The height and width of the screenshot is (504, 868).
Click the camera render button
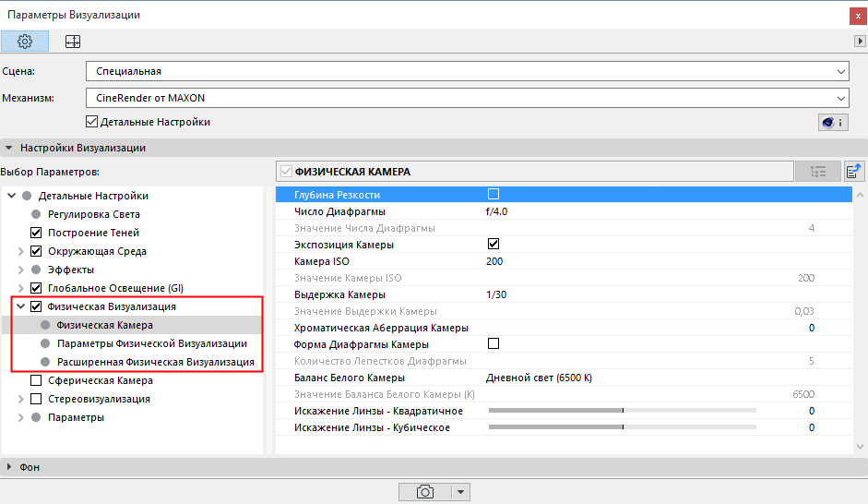425,492
